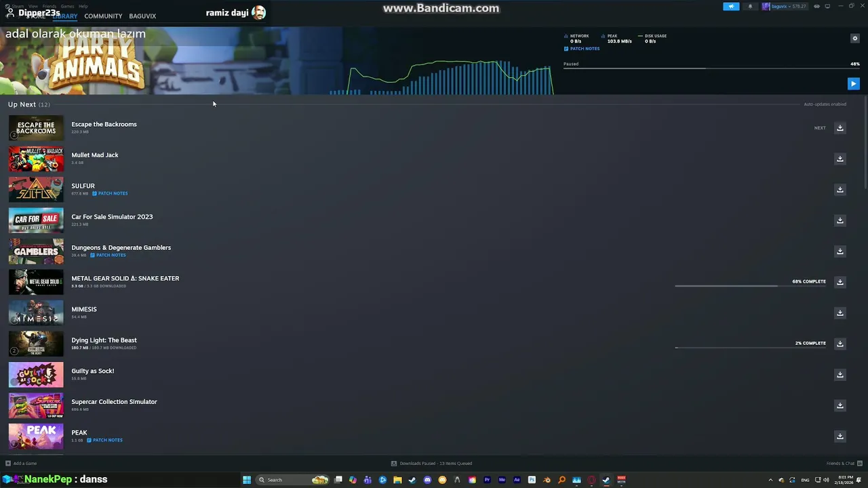Open Discord from the taskbar
Image resolution: width=868 pixels, height=488 pixels.
[427, 480]
